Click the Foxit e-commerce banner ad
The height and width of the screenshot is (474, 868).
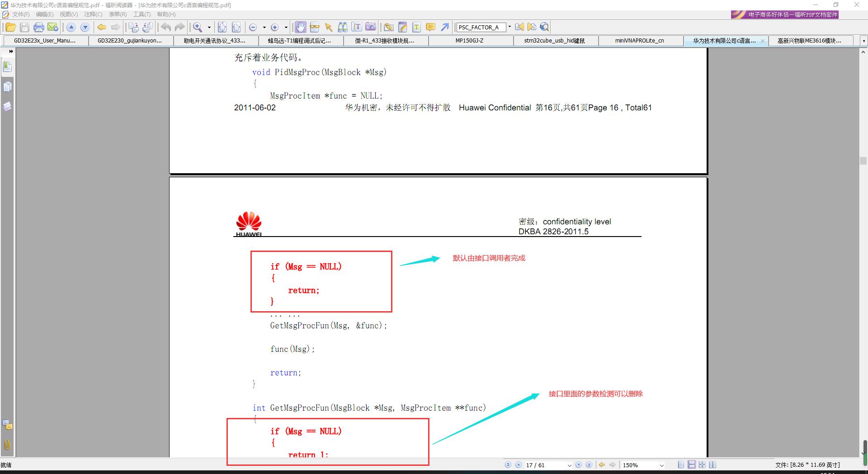[784, 14]
